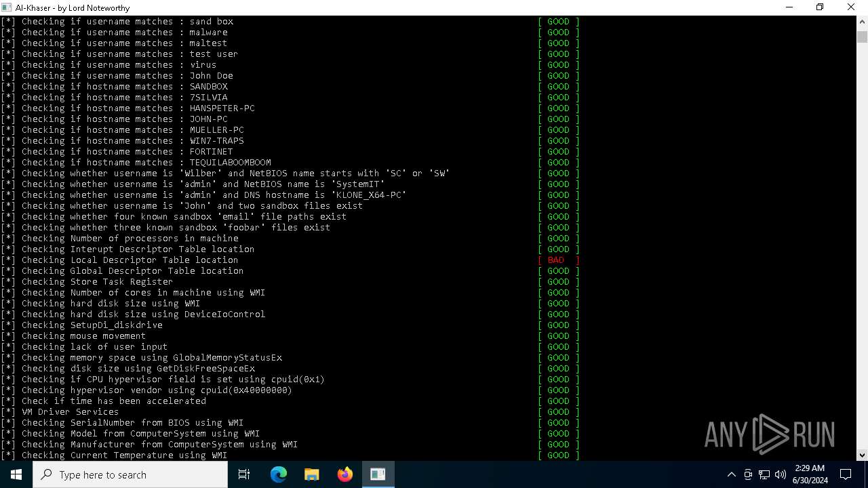This screenshot has width=868, height=488.
Task: Select line 'Checking hard disk size using WMI'
Action: (100, 303)
